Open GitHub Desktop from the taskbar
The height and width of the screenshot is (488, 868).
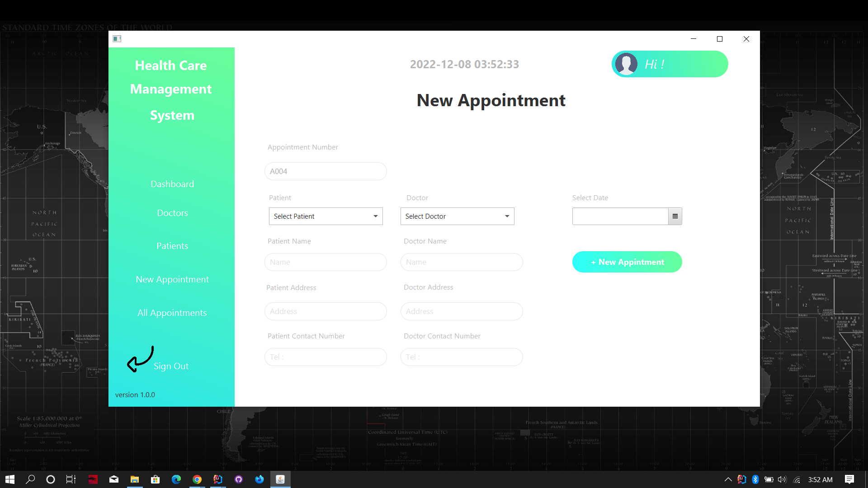pyautogui.click(x=239, y=479)
